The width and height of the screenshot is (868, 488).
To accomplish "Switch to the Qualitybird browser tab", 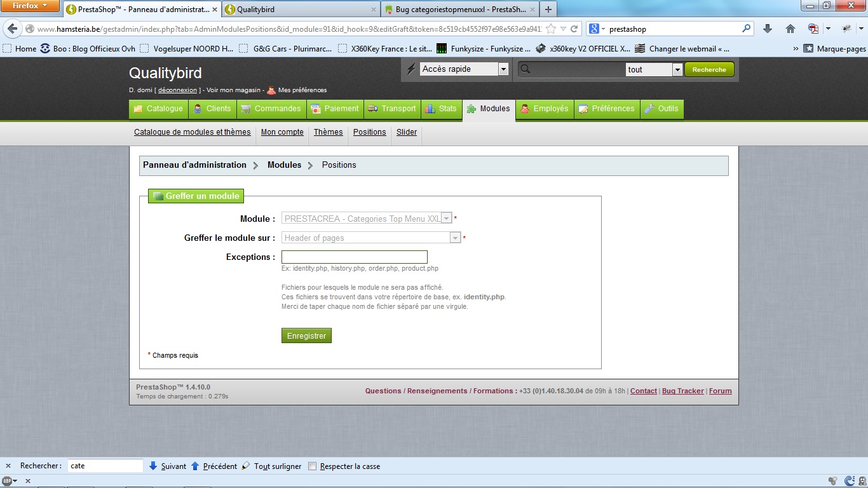I will [x=300, y=10].
